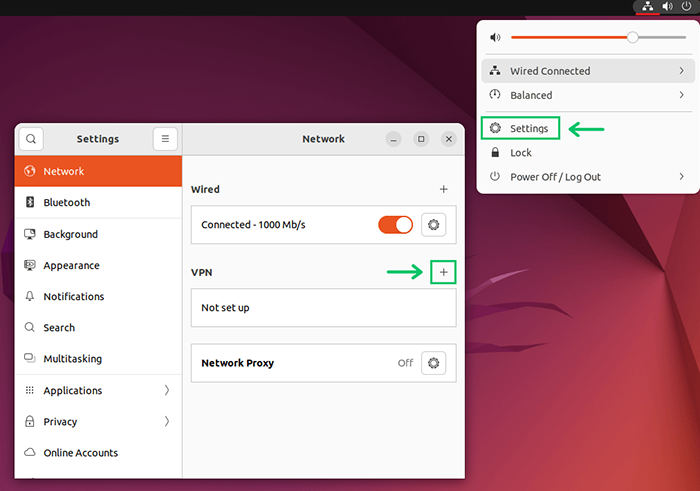Screen dimensions: 700x491
Task: Toggle the wired connection switch off
Action: click(x=396, y=225)
